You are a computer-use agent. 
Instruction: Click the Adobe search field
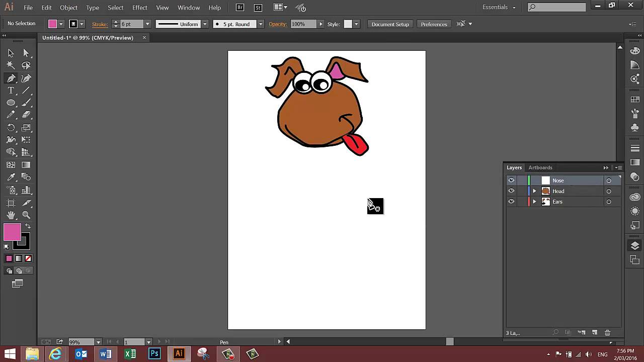(x=557, y=7)
